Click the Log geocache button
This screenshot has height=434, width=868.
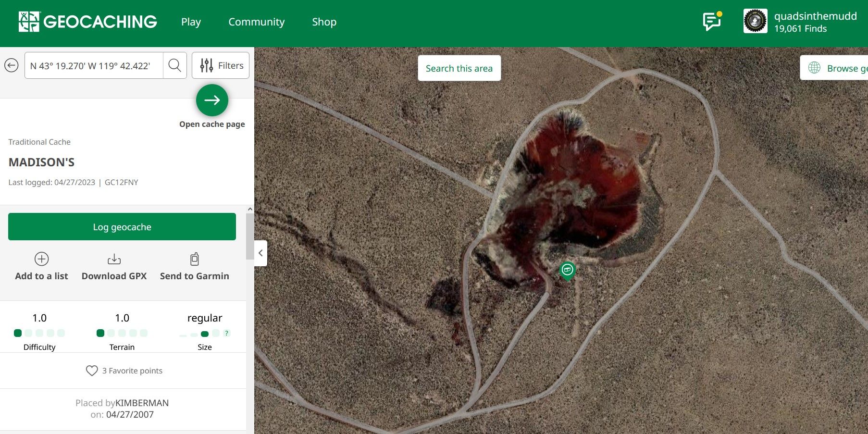point(122,227)
